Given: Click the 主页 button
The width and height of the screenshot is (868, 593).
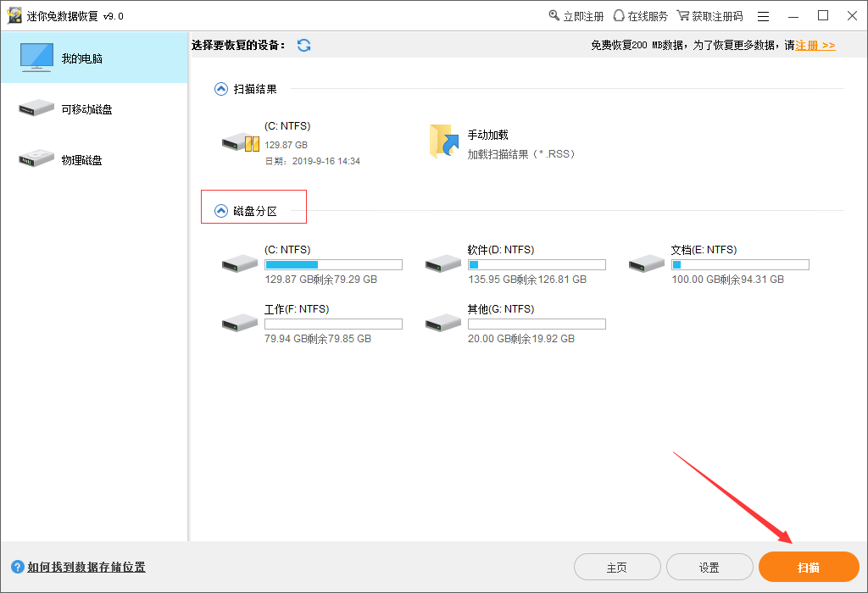Looking at the screenshot, I should pos(617,567).
